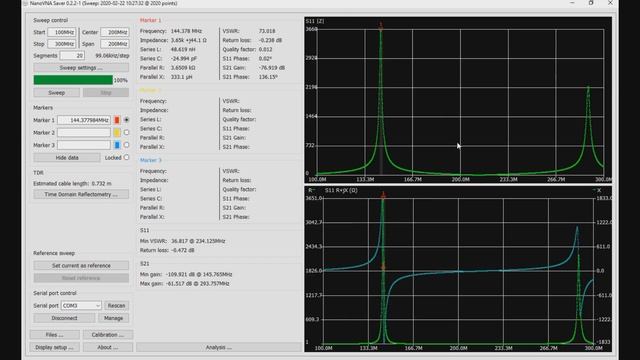This screenshot has width=640, height=360.
Task: Close the NanoVNA Saver window
Action: tap(610, 3)
